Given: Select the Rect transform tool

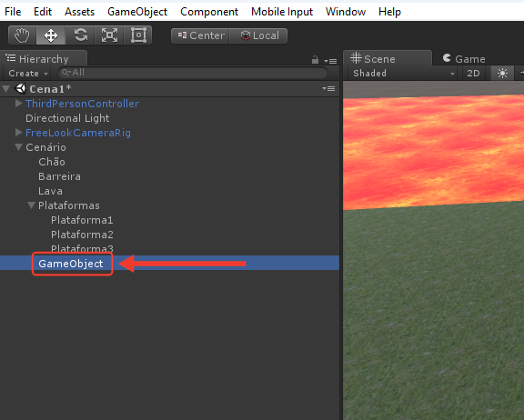Looking at the screenshot, I should click(138, 35).
